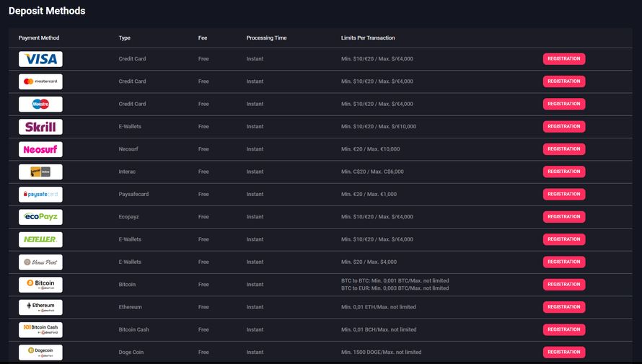Click the Neosurf payment logo
Viewport: 642px width, 364px height.
40,149
